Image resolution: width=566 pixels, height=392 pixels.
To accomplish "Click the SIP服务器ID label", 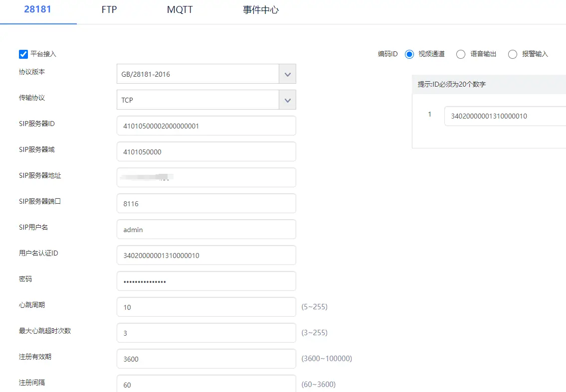I will [37, 124].
